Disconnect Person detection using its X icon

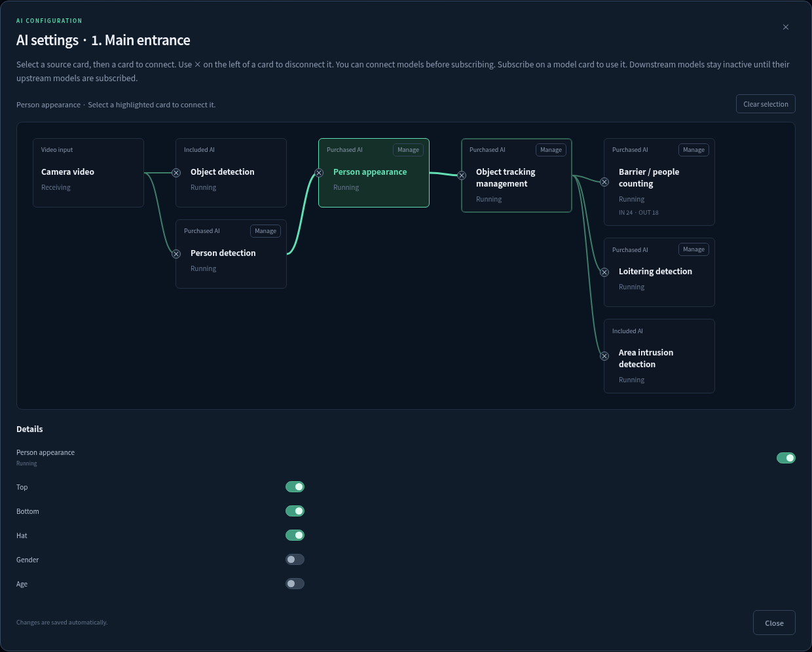pyautogui.click(x=176, y=254)
